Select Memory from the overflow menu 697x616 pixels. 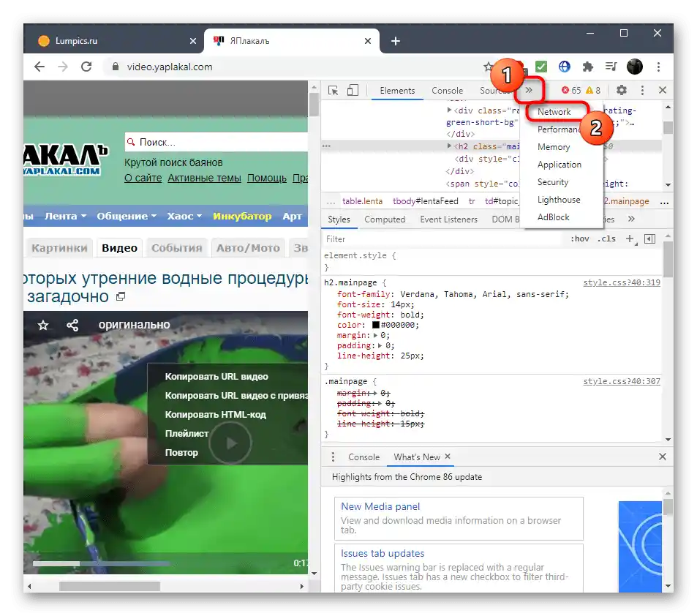[554, 147]
